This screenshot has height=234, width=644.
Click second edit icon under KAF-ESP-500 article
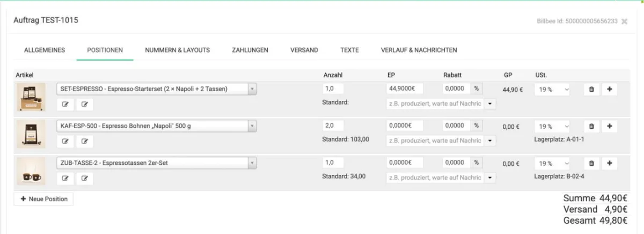pyautogui.click(x=84, y=142)
